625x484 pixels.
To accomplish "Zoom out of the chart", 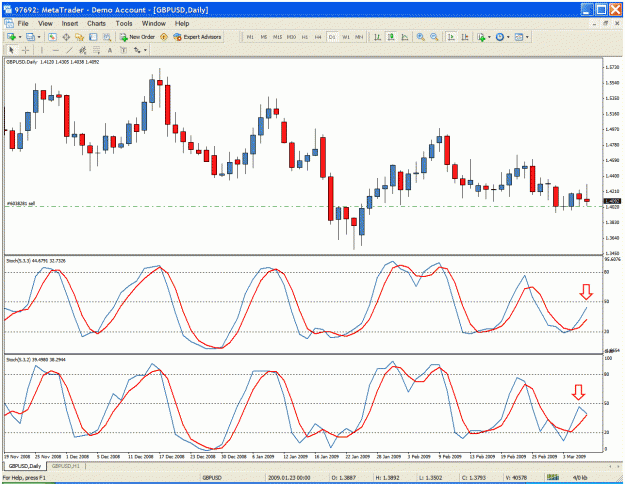I will (x=434, y=37).
